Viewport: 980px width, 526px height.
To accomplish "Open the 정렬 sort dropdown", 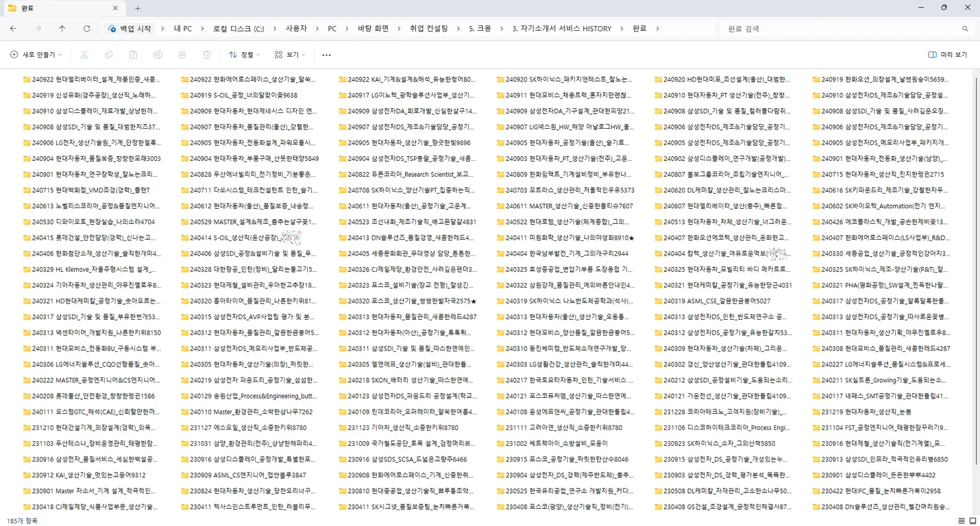I will pyautogui.click(x=245, y=55).
